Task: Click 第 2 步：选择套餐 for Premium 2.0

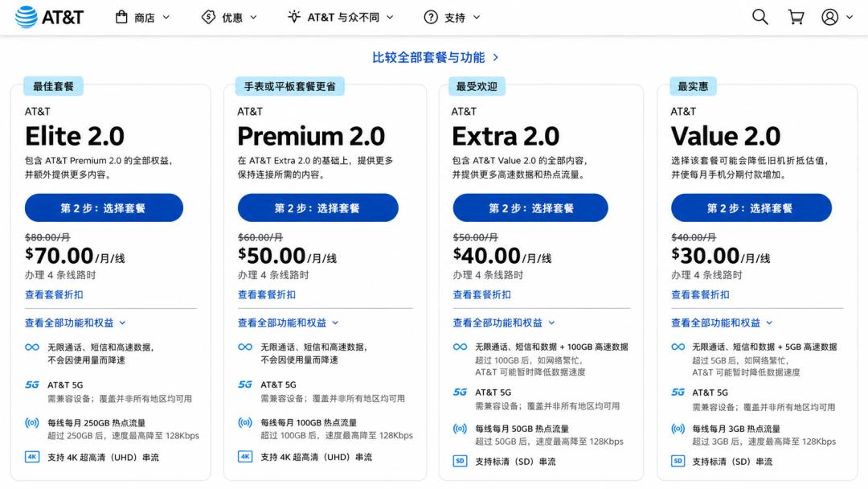Action: point(317,208)
